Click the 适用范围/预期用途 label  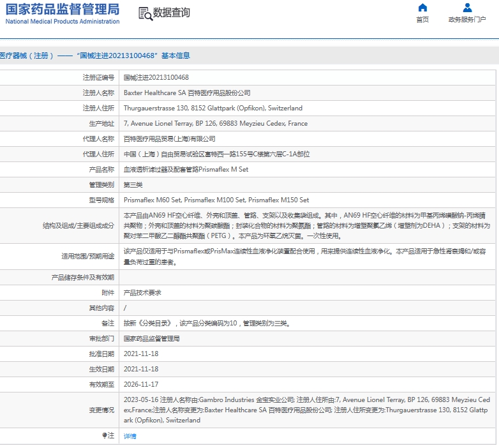88,256
